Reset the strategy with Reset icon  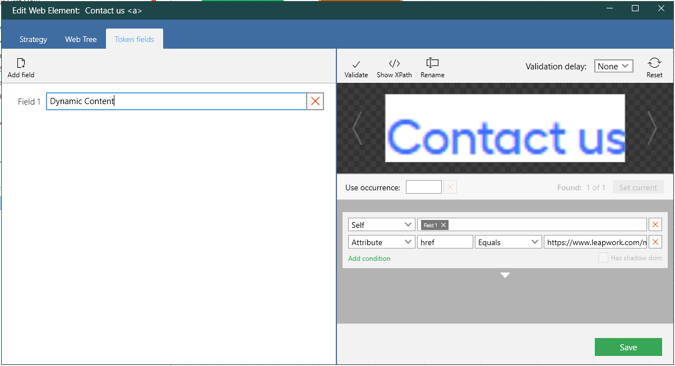pos(654,63)
